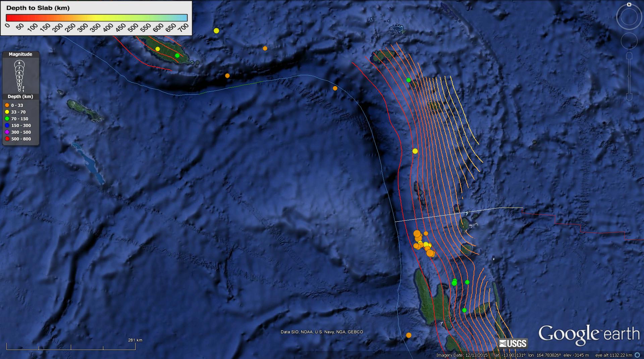This screenshot has width=644, height=359.
Task: Select orange earthquake marker at bottom near coastline
Action: point(409,335)
